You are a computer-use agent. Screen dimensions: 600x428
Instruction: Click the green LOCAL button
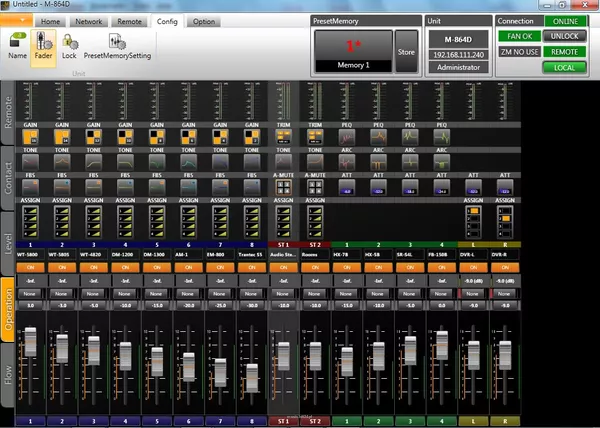pos(564,68)
